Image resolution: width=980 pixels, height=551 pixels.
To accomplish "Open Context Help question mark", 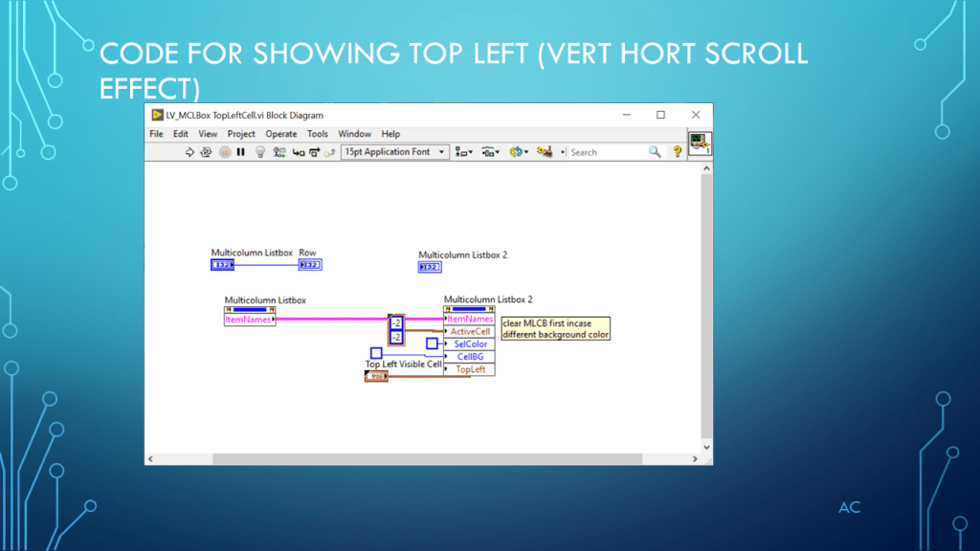I will 678,151.
